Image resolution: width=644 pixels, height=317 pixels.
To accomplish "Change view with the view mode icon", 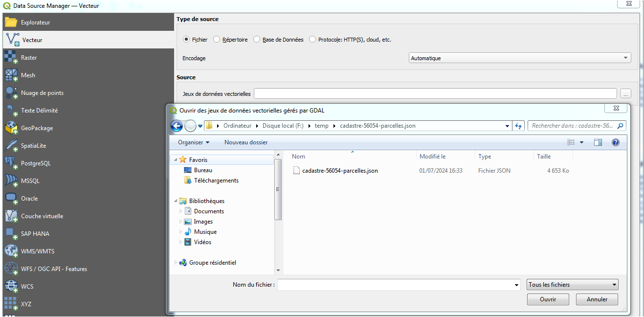I will point(571,142).
